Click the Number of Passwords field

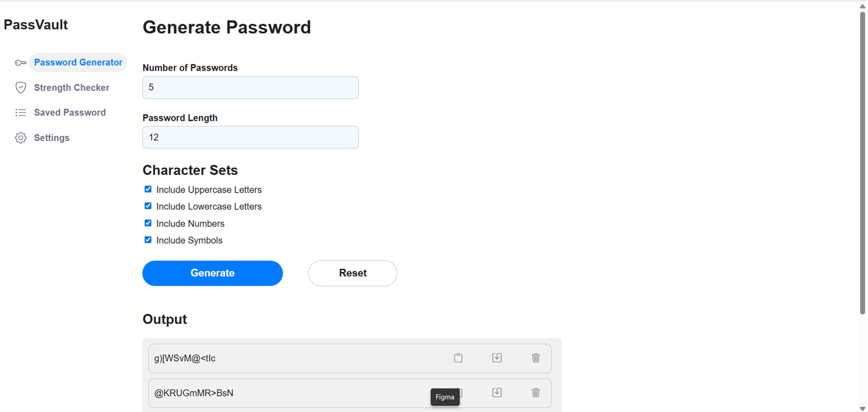point(250,88)
